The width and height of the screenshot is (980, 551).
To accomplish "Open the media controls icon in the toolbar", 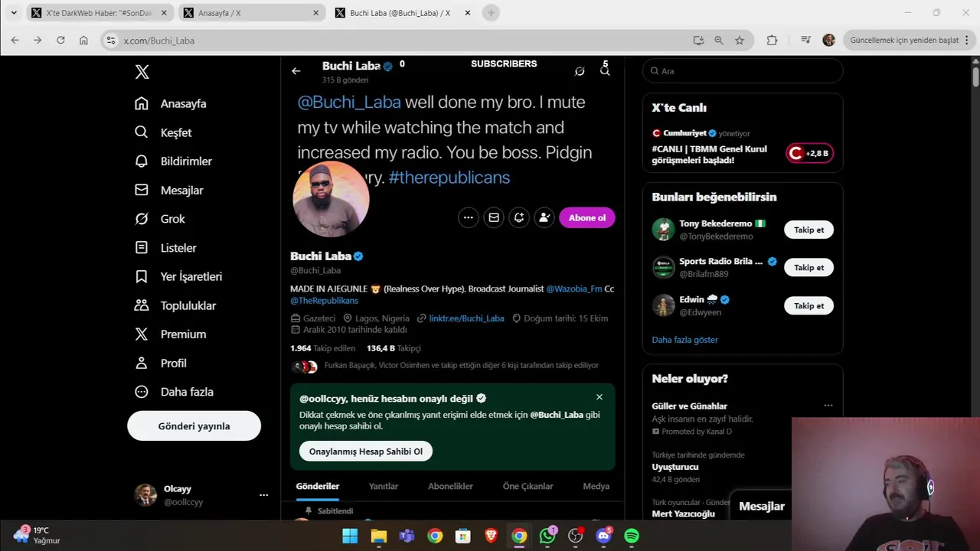I will (x=805, y=40).
